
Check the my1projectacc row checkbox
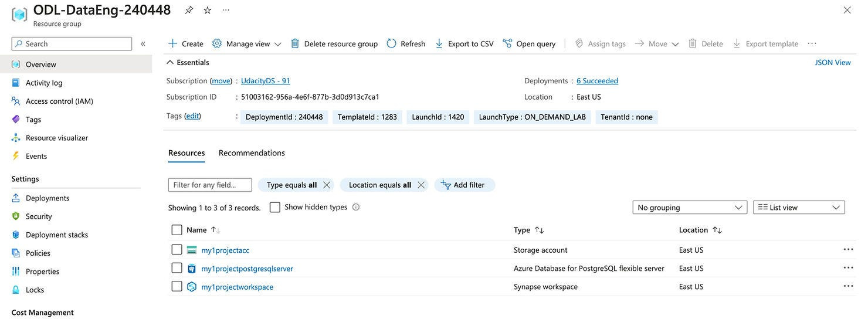177,250
